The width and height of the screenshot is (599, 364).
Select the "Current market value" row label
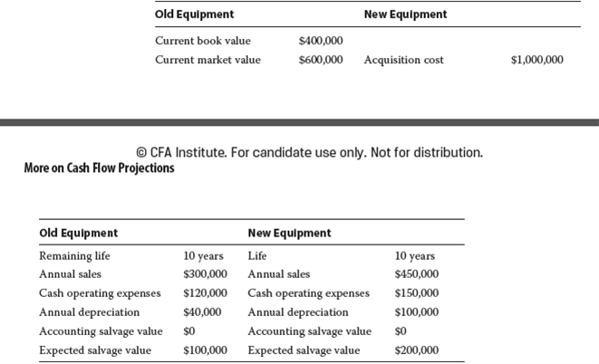click(208, 60)
